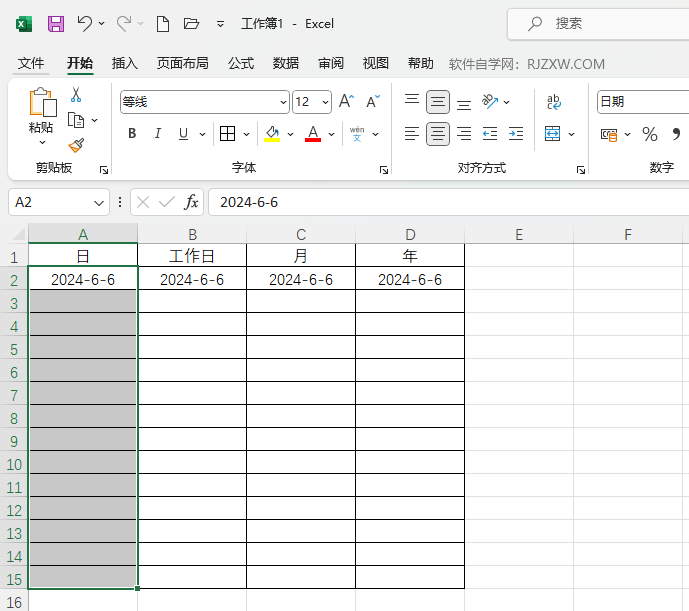Viewport: 689px width, 611px height.
Task: Expand the Undo history dropdown arrow
Action: tap(102, 23)
